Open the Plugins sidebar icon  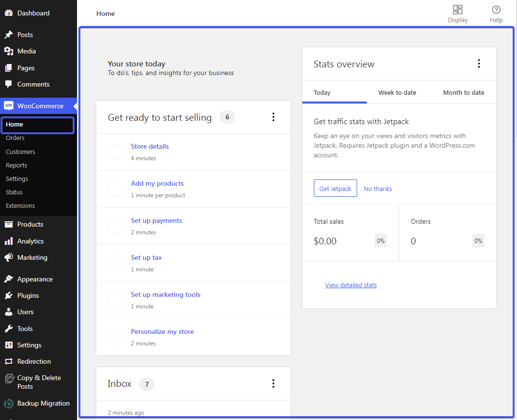[9, 295]
